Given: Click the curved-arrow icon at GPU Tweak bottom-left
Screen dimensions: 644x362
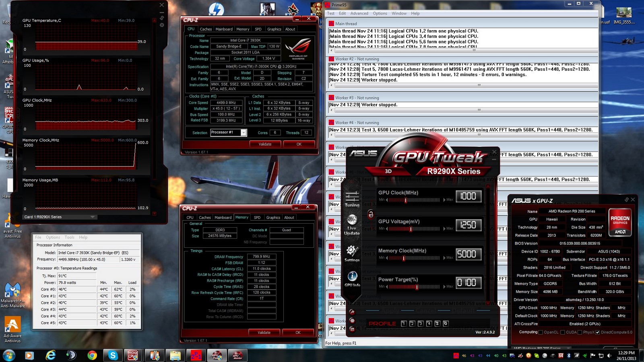Looking at the screenshot, I should coord(352,312).
